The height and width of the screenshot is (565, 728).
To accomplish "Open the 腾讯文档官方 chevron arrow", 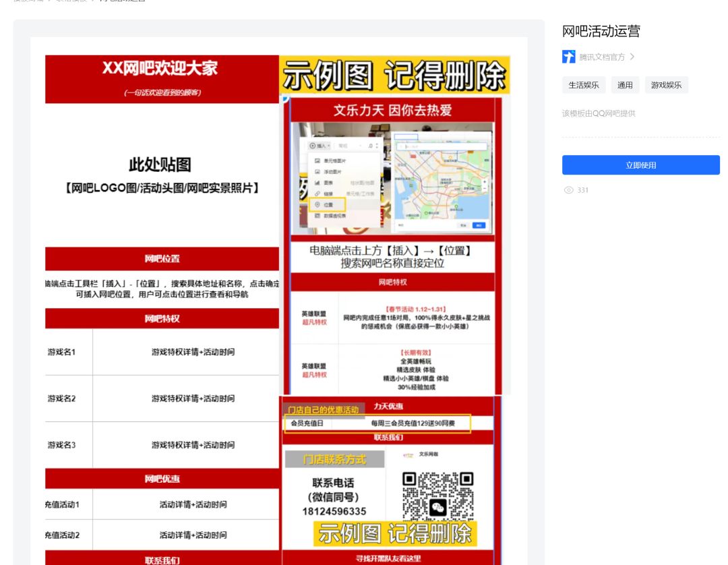I will click(x=632, y=57).
